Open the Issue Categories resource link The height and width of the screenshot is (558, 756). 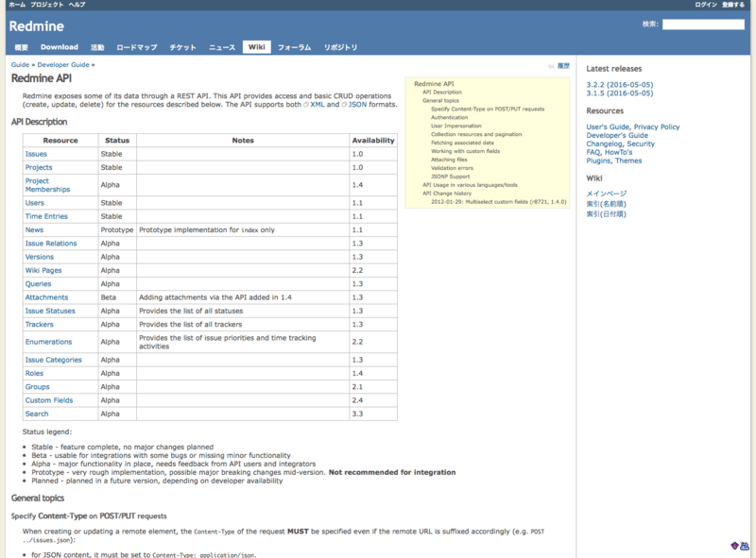point(54,360)
